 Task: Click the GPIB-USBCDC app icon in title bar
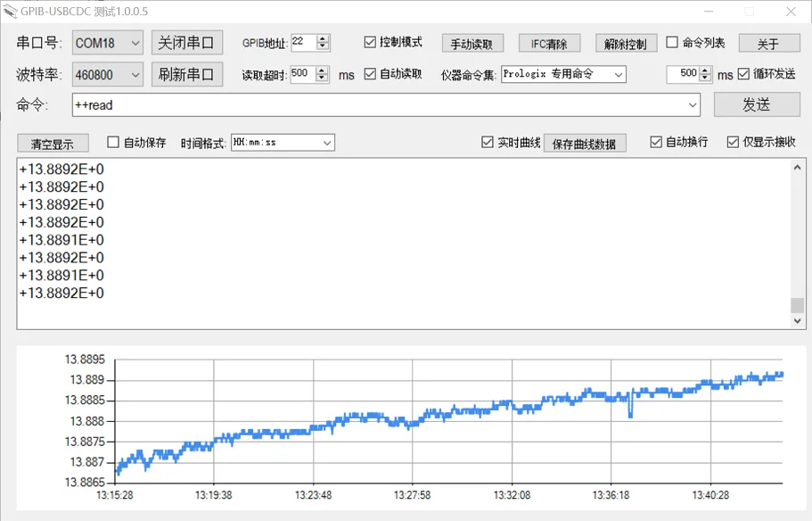pyautogui.click(x=11, y=12)
